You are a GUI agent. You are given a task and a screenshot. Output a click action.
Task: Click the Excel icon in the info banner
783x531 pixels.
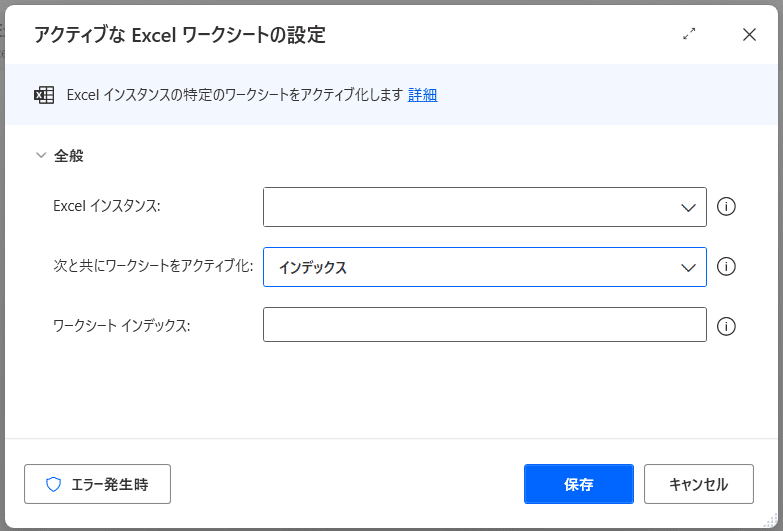point(44,95)
